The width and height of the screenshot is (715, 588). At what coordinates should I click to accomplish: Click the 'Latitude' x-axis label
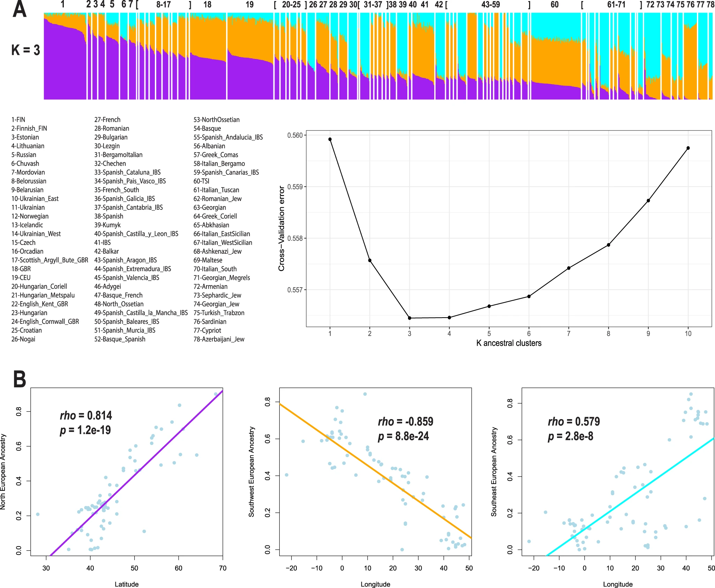pos(127,584)
